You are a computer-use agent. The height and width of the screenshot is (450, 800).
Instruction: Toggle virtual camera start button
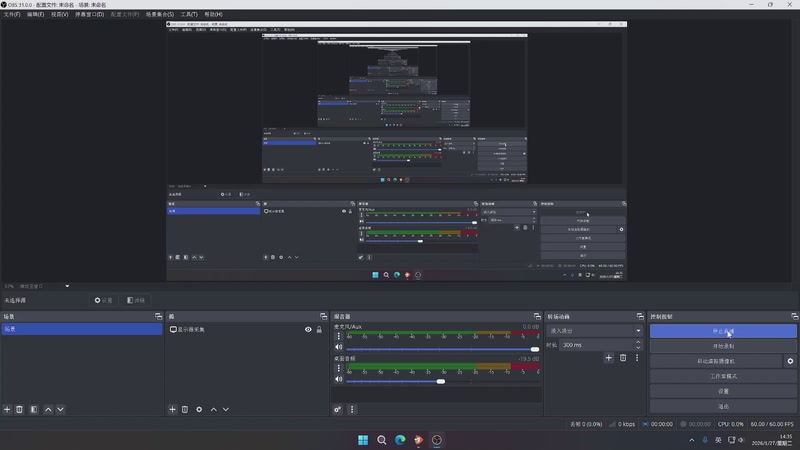(716, 361)
